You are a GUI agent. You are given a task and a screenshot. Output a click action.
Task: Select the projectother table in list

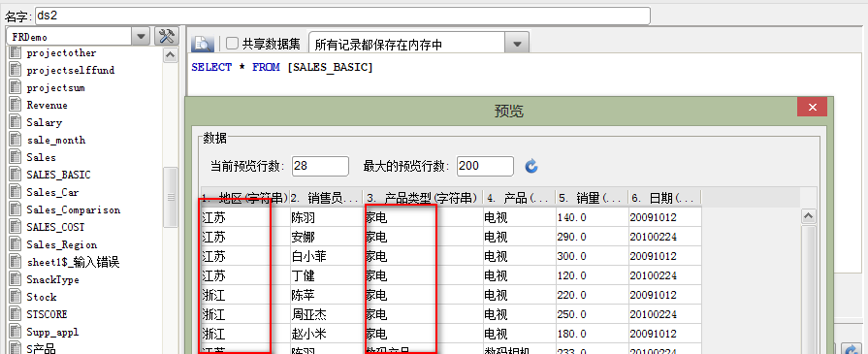click(x=61, y=53)
